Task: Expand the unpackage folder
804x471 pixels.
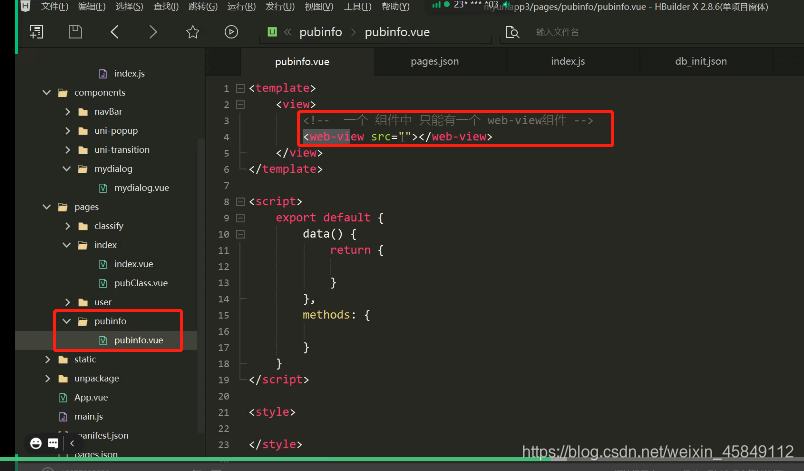Action: (x=47, y=379)
